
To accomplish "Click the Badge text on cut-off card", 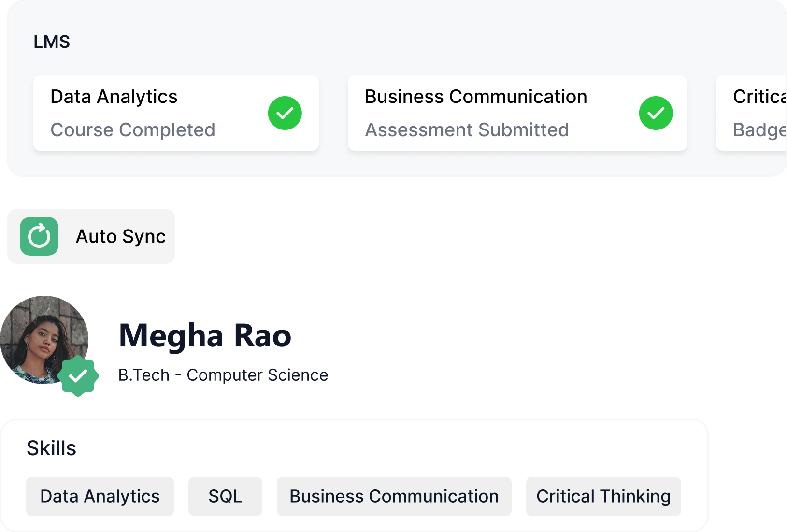I will [x=760, y=130].
